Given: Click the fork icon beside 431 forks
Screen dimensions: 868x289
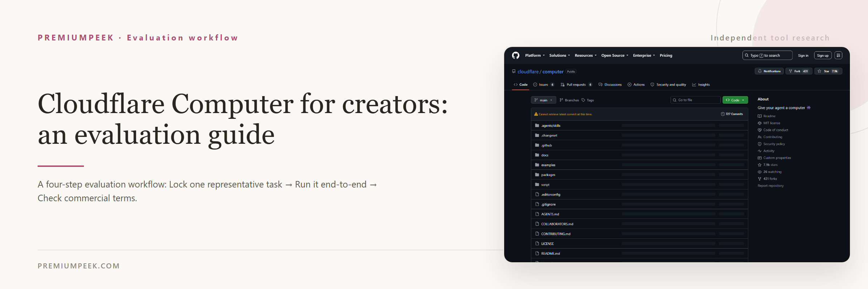Looking at the screenshot, I should point(759,179).
